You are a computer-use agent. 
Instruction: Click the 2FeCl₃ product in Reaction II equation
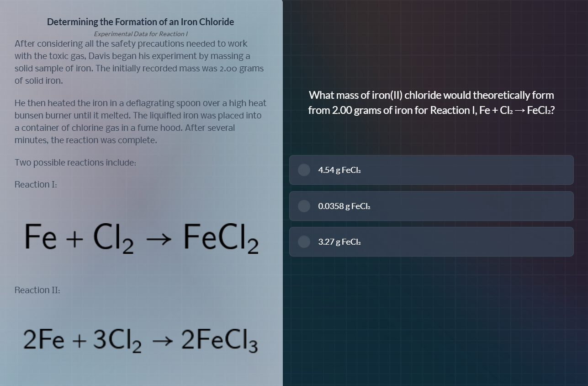coord(219,342)
